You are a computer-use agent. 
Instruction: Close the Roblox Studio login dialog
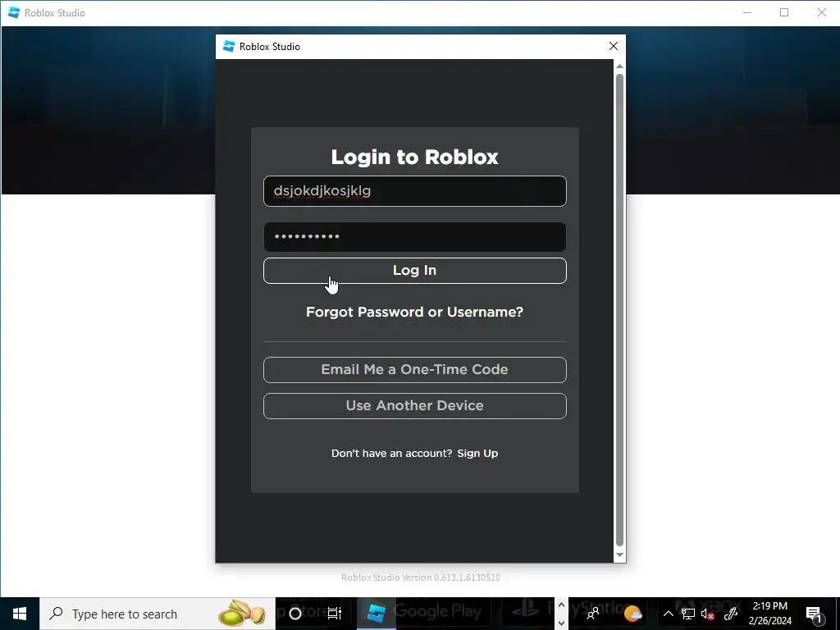click(x=614, y=46)
